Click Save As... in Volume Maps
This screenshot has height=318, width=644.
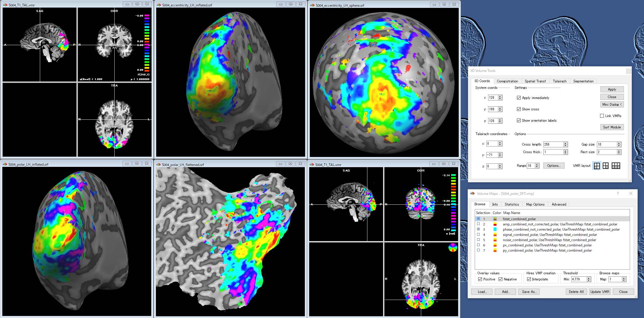pyautogui.click(x=529, y=292)
